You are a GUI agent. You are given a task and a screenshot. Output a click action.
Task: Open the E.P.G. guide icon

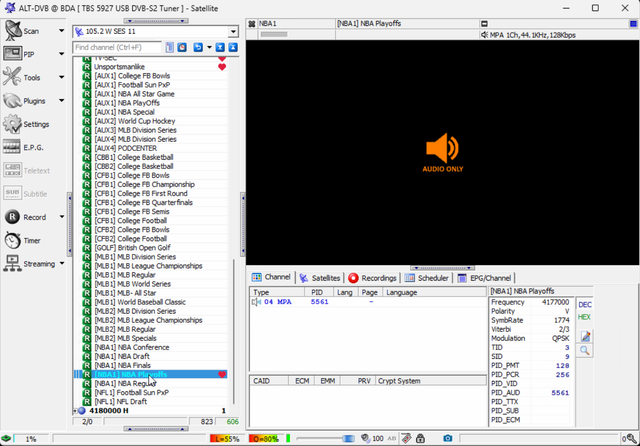(x=12, y=147)
